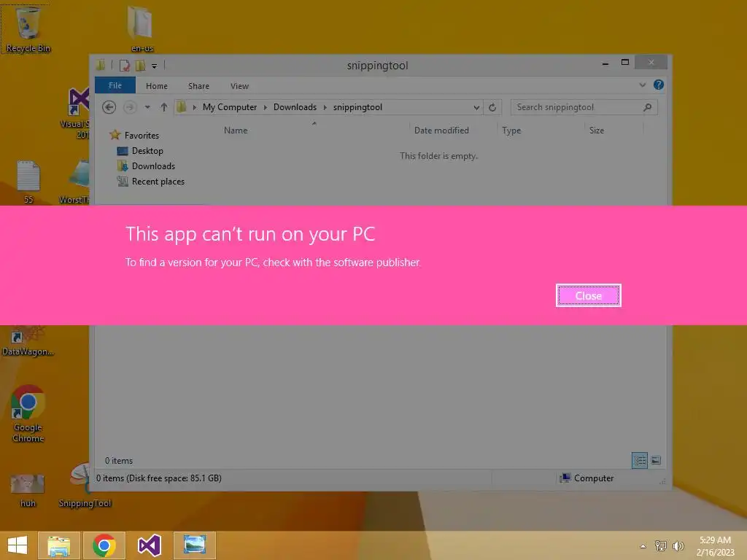This screenshot has height=560, width=747.
Task: Open Visual Studio from taskbar
Action: [x=149, y=545]
